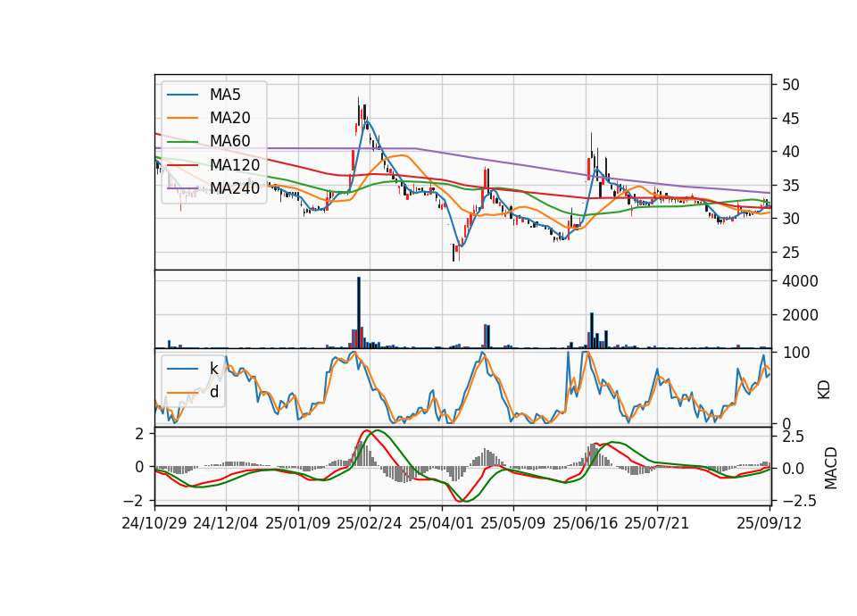Image resolution: width=857 pixels, height=616 pixels.
Task: Click the 24/12/04 date axis label
Action: point(226,523)
